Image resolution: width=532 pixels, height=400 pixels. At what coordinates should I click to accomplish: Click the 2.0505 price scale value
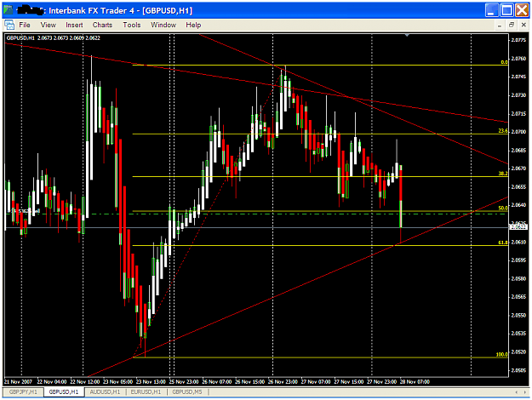518,370
